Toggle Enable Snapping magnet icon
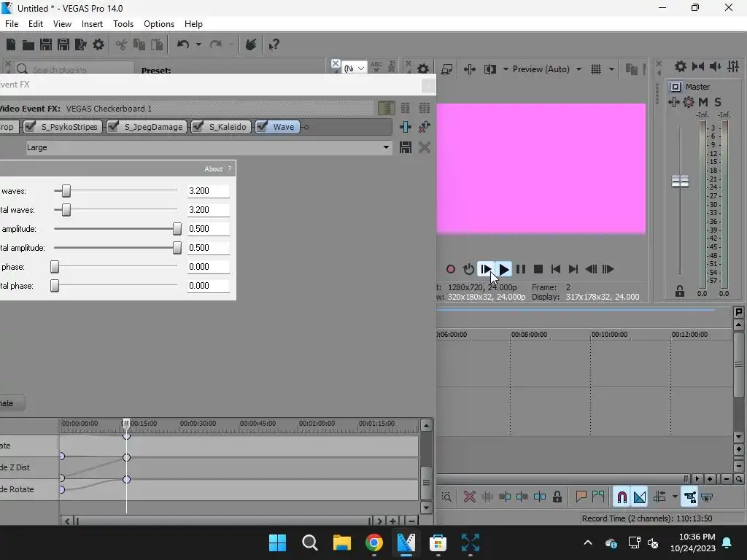The width and height of the screenshot is (747, 560). [x=622, y=497]
